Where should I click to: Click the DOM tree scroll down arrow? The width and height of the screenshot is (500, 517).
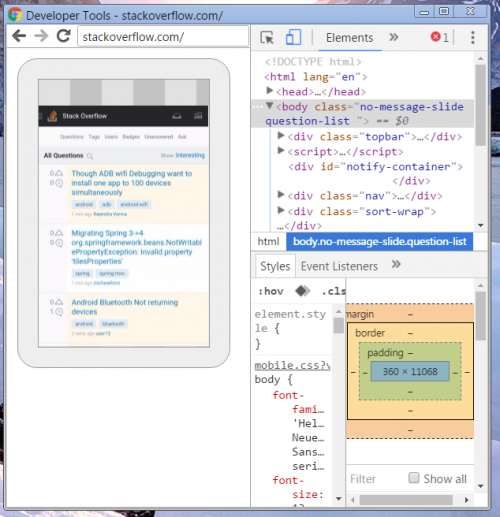coord(480,225)
